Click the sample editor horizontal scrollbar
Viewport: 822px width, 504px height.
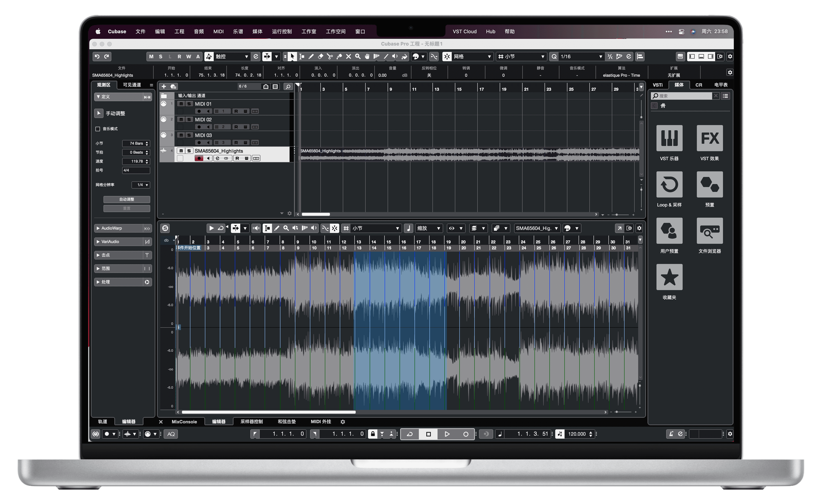269,412
